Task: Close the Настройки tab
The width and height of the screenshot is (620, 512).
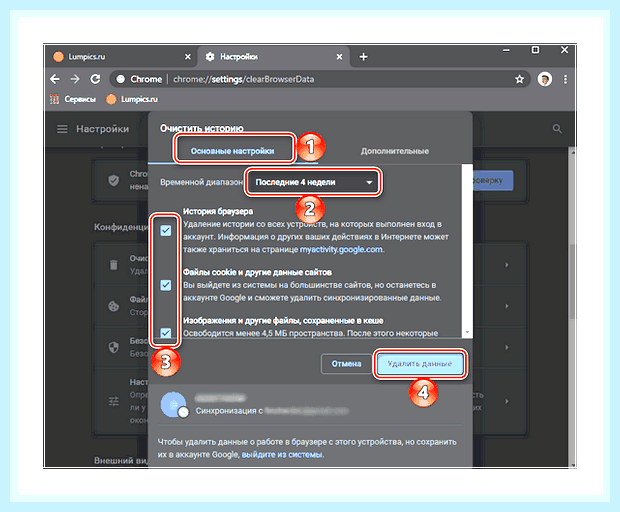Action: click(339, 57)
